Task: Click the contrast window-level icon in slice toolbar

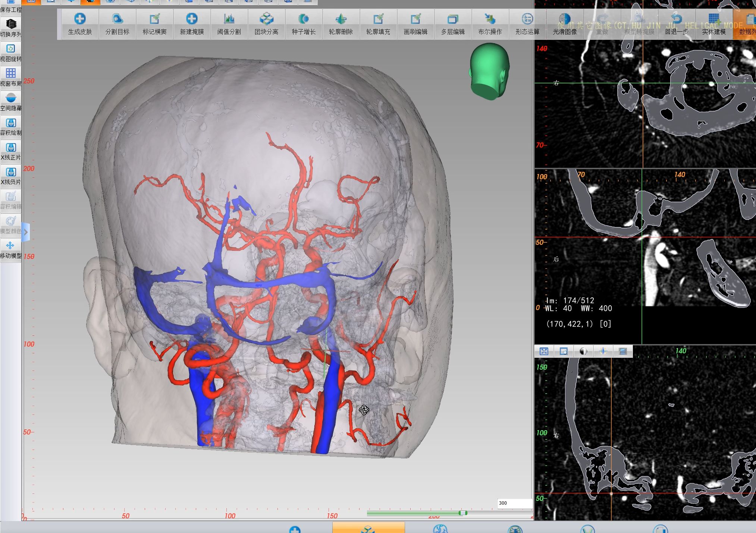Action: [x=583, y=351]
